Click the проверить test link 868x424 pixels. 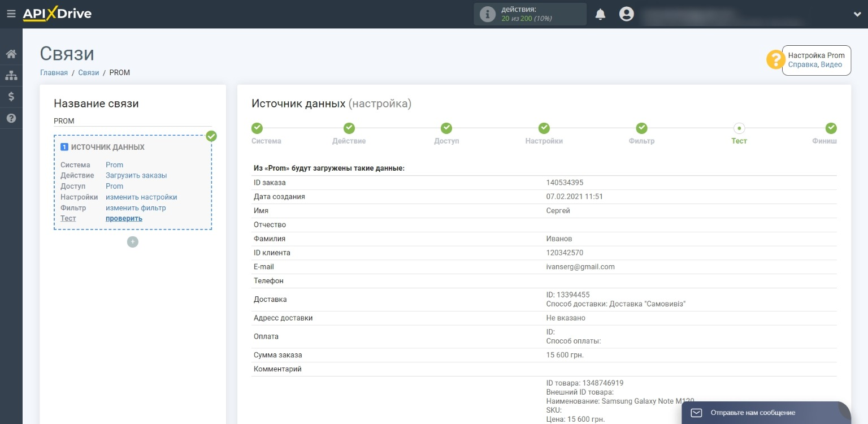point(124,218)
